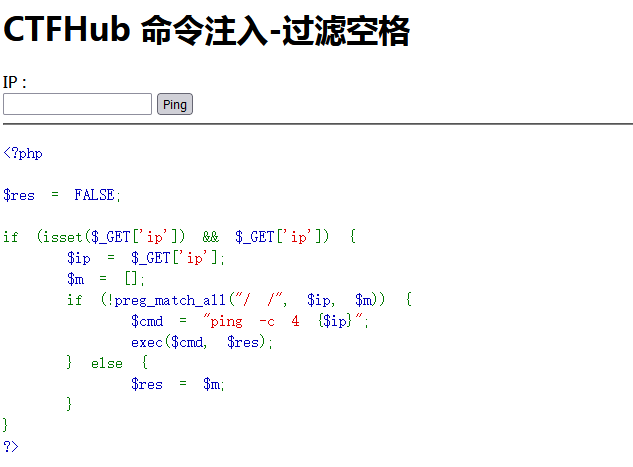Click the Ping button
The image size is (633, 467).
point(175,104)
